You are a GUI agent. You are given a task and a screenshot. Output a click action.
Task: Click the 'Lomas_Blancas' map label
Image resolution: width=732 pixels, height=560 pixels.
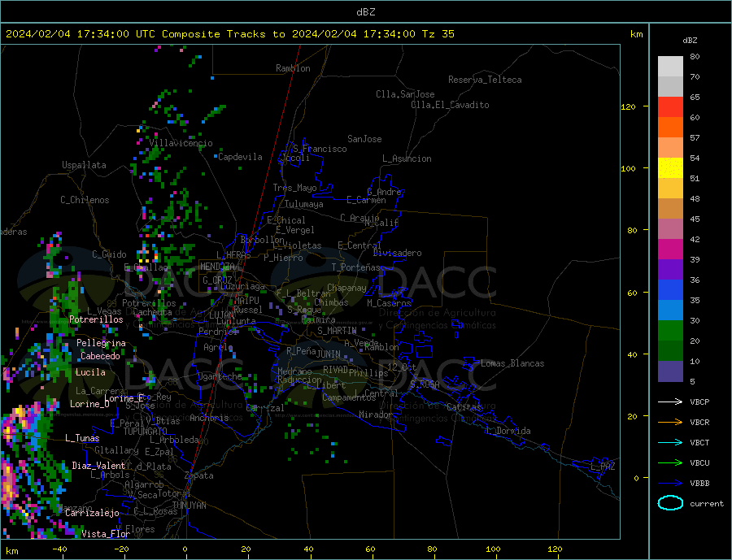click(512, 363)
